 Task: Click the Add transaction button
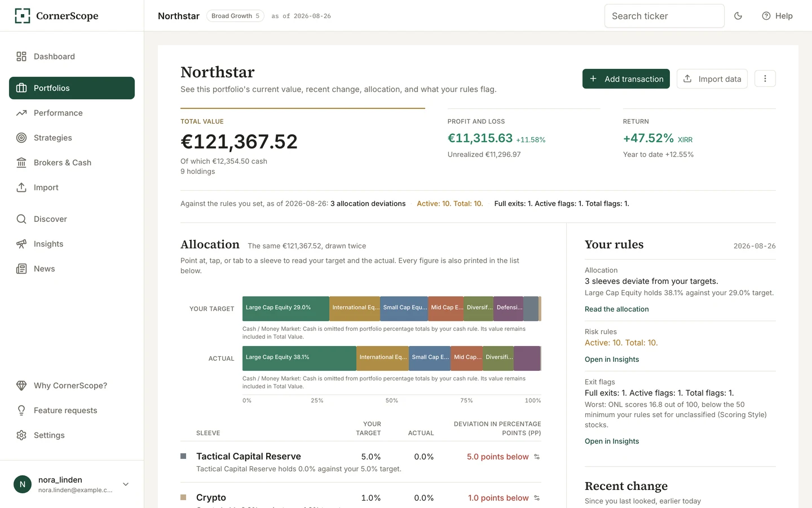tap(626, 79)
